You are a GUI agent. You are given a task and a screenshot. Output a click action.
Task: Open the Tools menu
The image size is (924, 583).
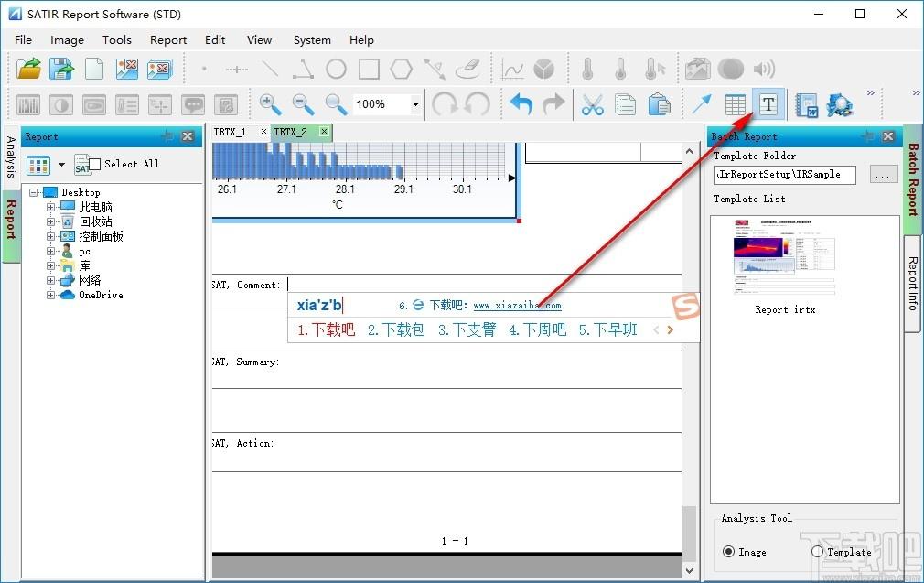click(117, 40)
